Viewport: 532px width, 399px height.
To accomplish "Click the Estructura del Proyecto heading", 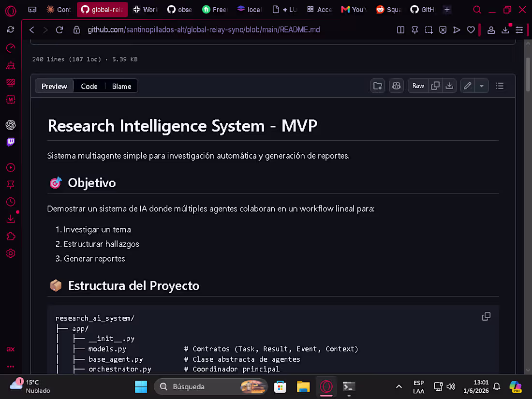I will 133,286.
